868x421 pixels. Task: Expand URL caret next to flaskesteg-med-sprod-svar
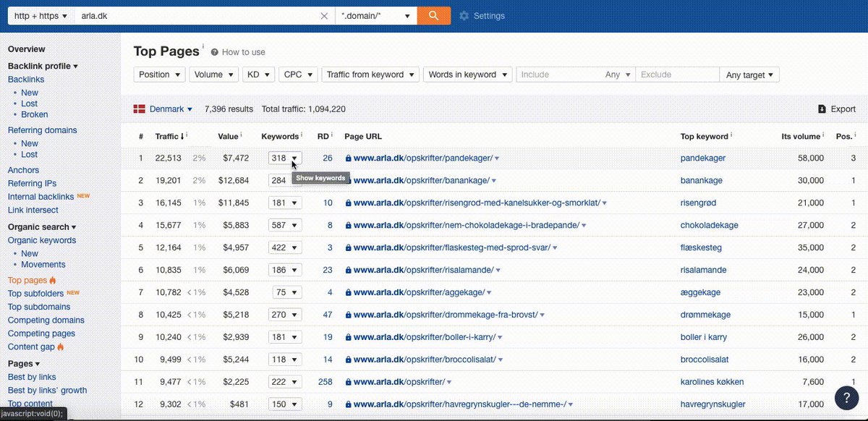[x=555, y=248]
